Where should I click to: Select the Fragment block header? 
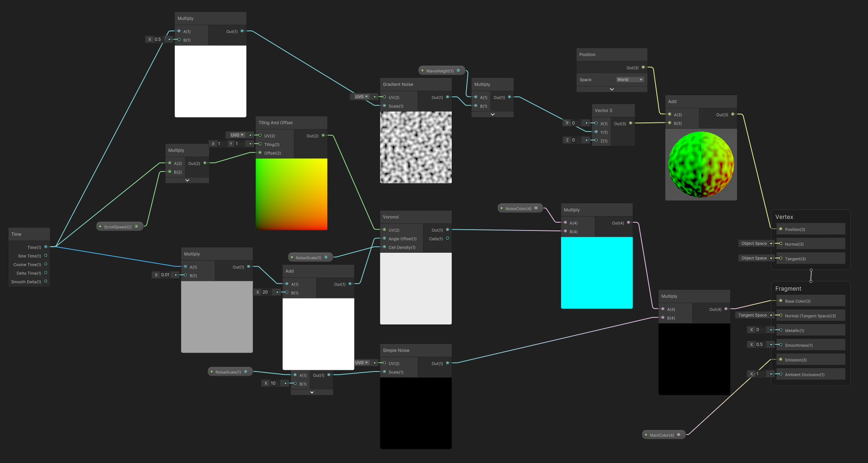tap(788, 289)
